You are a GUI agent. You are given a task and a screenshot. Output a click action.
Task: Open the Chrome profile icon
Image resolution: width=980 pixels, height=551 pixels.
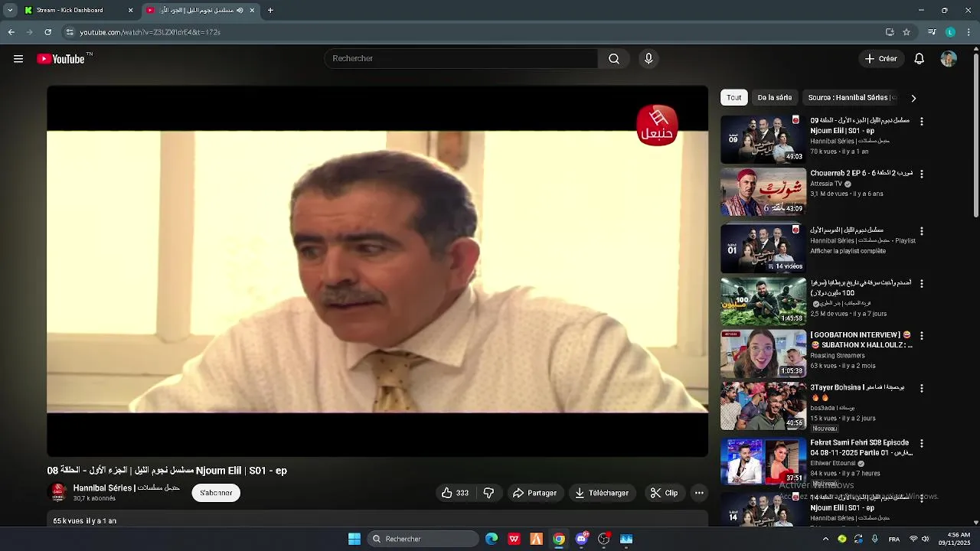point(950,32)
